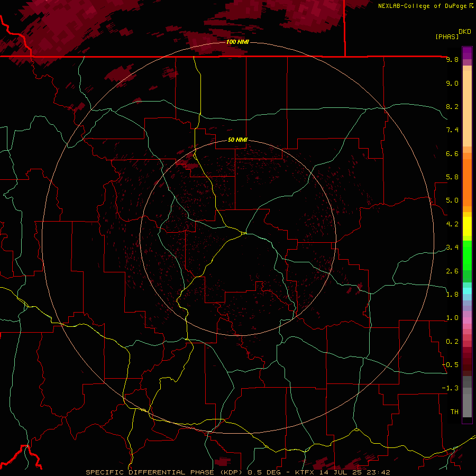
Task: Pick the bright green color bar segment
Action: [467, 255]
